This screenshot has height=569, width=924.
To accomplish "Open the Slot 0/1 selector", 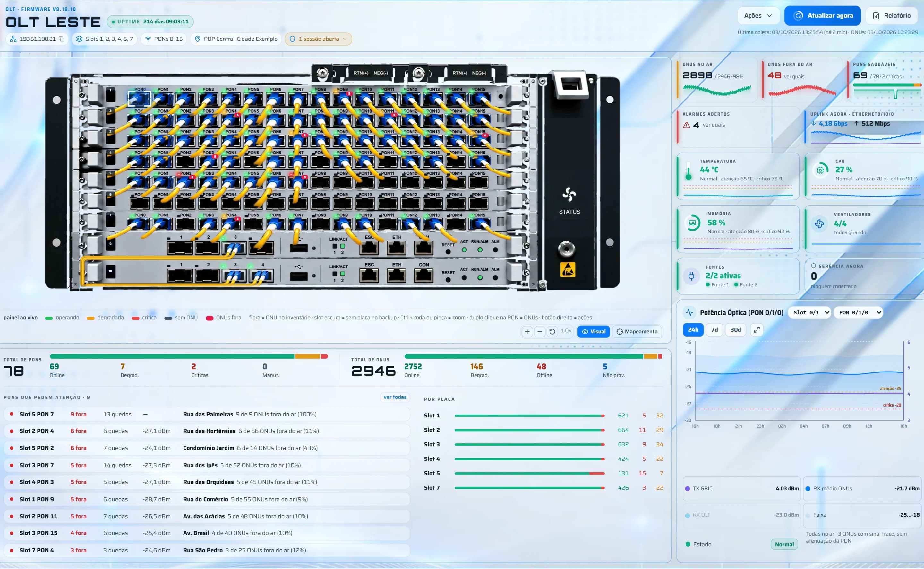I will (809, 312).
